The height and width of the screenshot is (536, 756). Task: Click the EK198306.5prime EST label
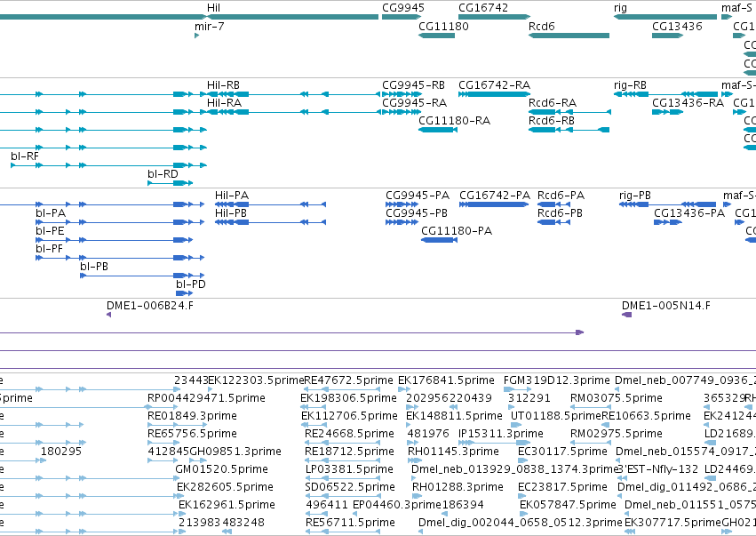(348, 398)
